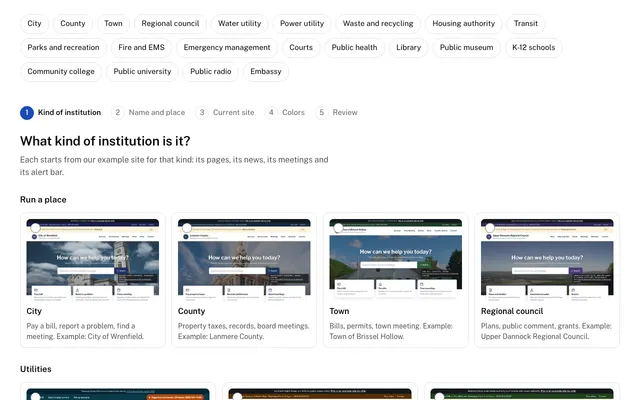Click the Town card title
The width and height of the screenshot is (640, 400).
pos(339,311)
